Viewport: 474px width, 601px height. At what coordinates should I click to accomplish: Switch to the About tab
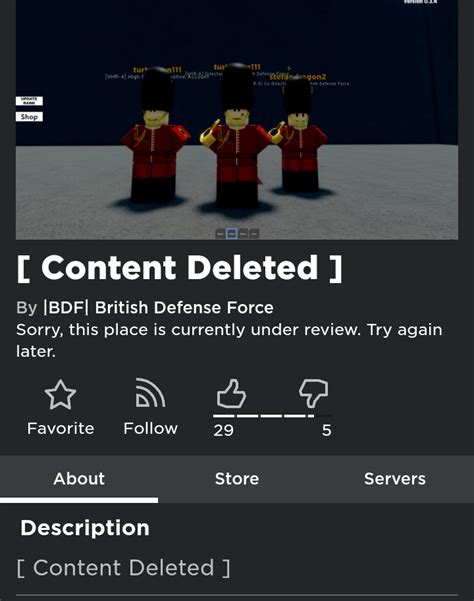(79, 479)
